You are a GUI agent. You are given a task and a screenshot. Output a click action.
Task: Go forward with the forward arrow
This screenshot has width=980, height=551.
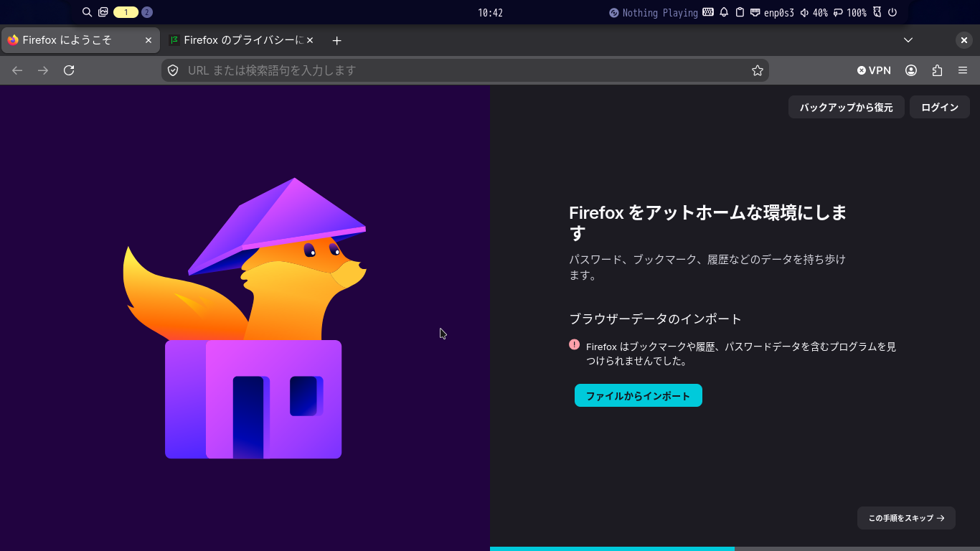(43, 70)
